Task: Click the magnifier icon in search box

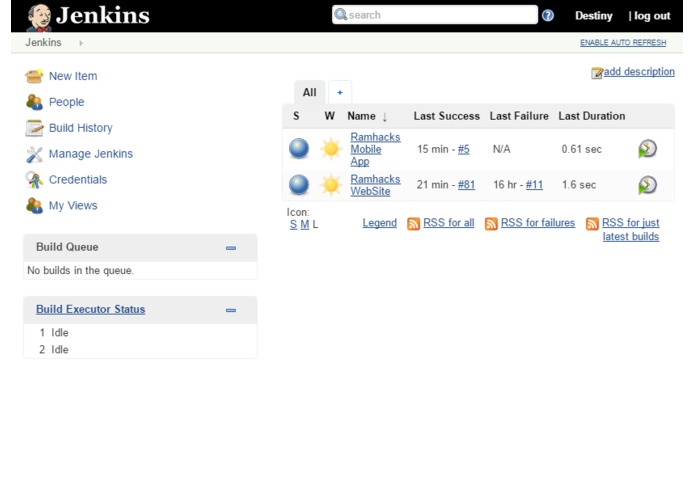Action: 340,15
